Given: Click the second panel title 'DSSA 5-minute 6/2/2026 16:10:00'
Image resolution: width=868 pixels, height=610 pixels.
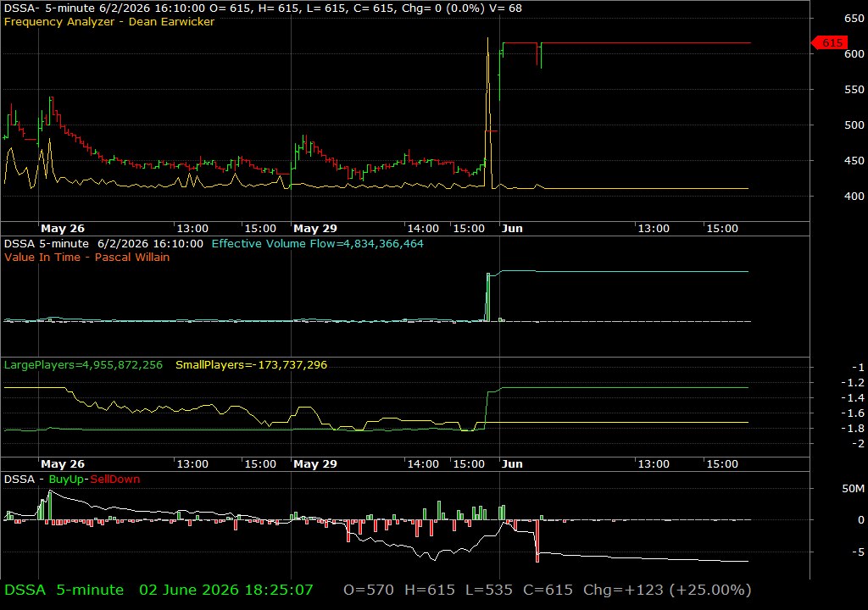Looking at the screenshot, I should (x=103, y=243).
